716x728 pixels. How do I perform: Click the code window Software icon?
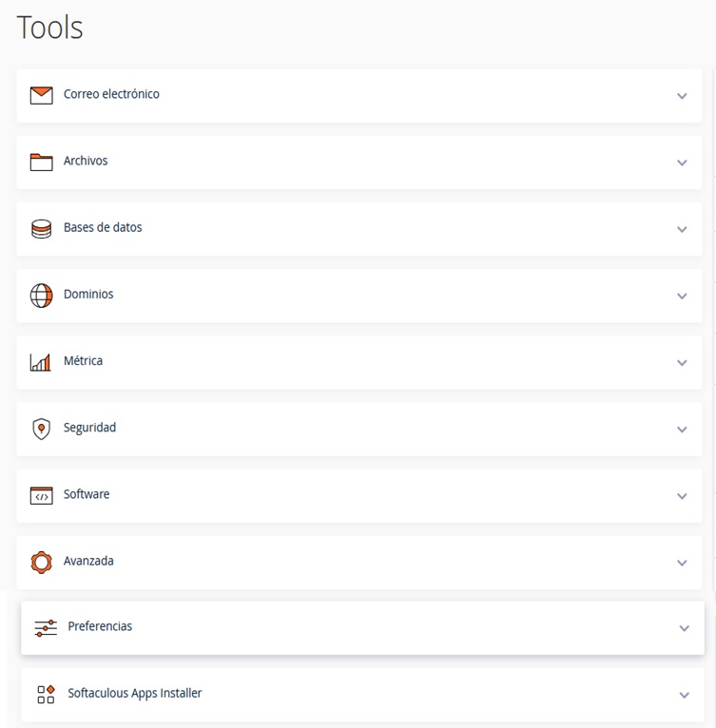(x=41, y=495)
